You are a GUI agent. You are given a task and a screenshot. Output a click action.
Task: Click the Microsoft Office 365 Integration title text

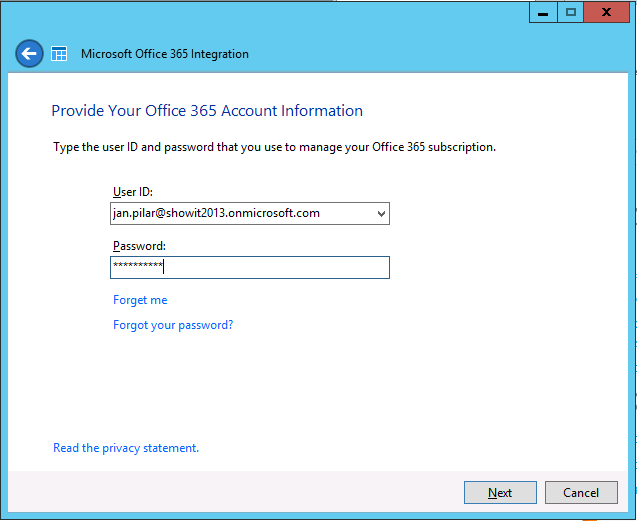coord(165,54)
